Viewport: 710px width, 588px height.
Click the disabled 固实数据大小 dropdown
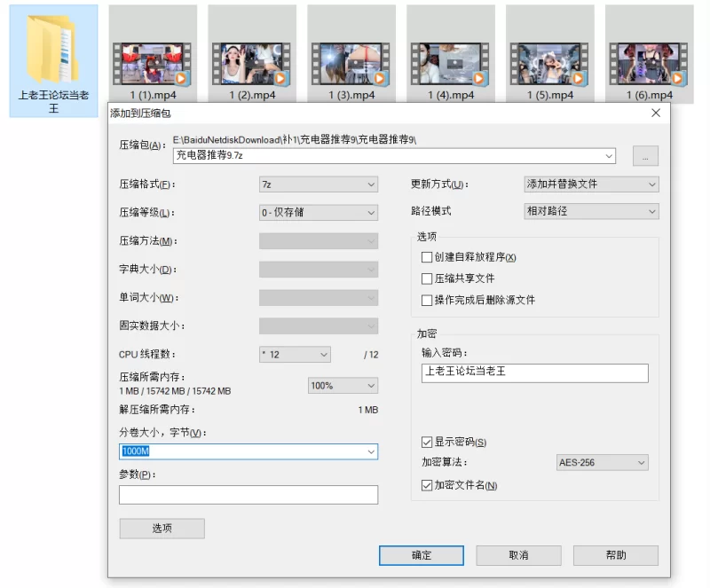319,325
